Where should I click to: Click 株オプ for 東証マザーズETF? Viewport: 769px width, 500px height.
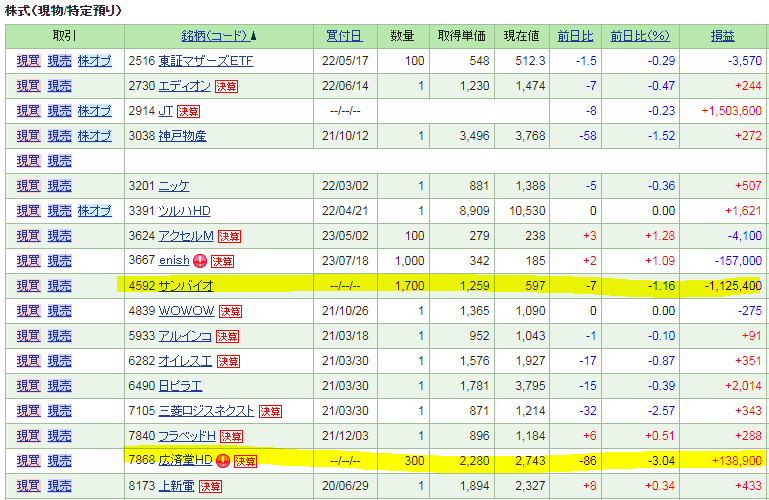tap(95, 61)
